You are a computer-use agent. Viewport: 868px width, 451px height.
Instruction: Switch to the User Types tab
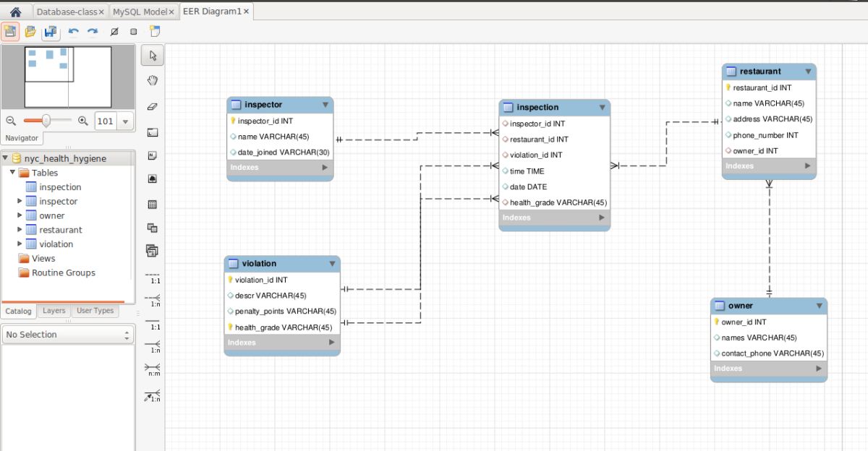tap(95, 311)
